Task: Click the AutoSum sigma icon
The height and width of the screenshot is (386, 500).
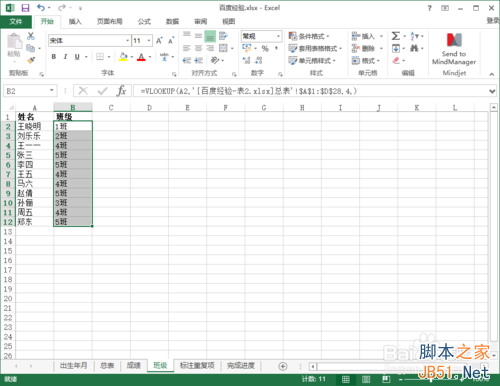Action: pos(396,36)
